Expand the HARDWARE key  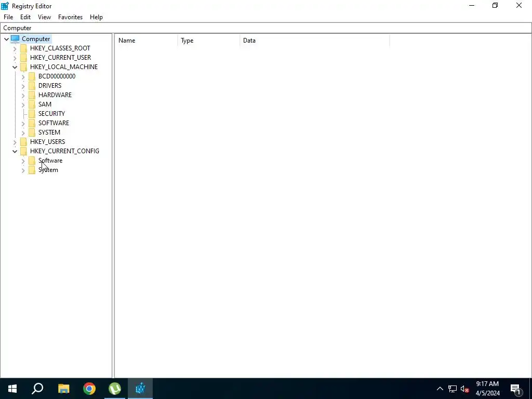click(x=23, y=96)
